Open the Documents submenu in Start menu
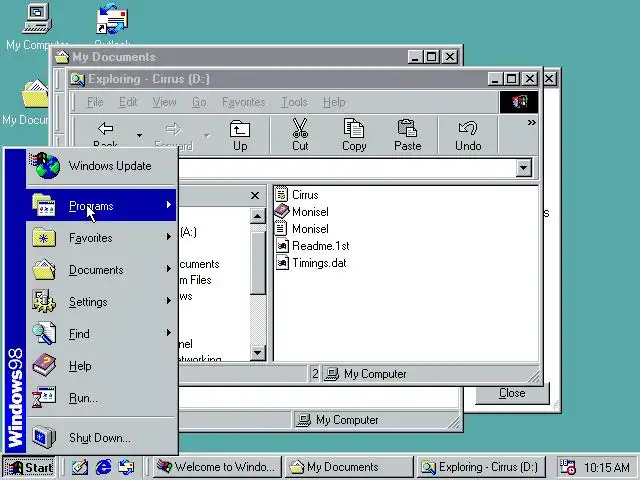Viewport: 640px width, 480px height. tap(101, 270)
